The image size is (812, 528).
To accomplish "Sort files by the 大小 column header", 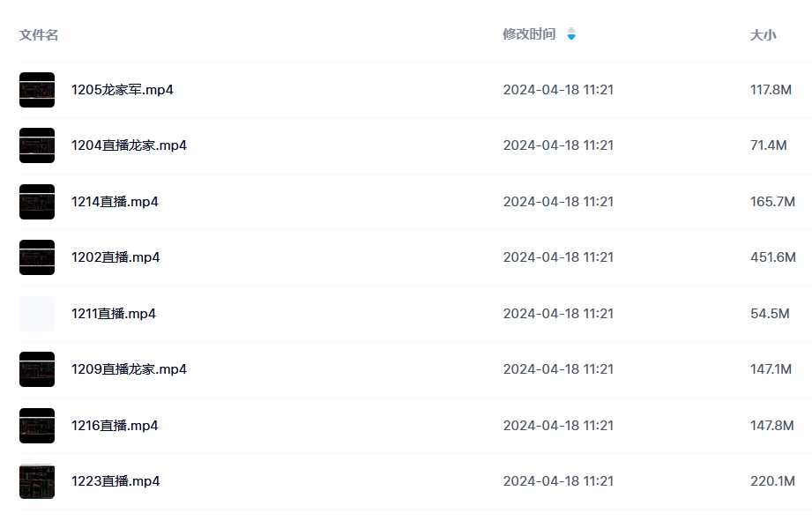I will click(x=763, y=35).
